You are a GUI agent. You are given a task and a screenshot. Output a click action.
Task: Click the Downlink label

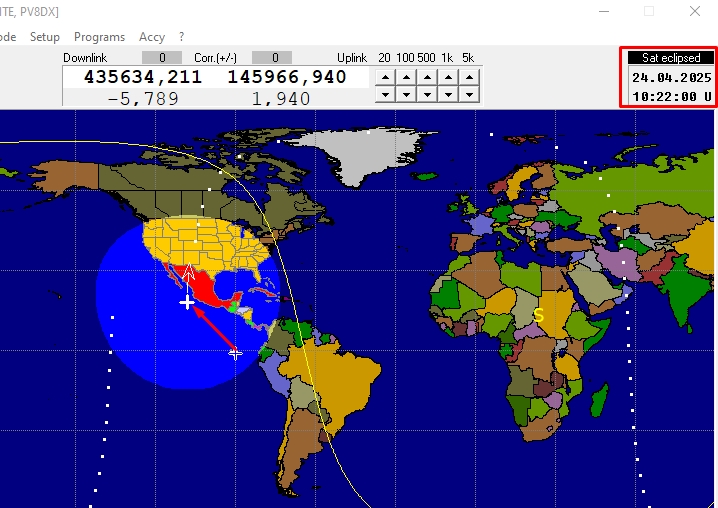85,58
